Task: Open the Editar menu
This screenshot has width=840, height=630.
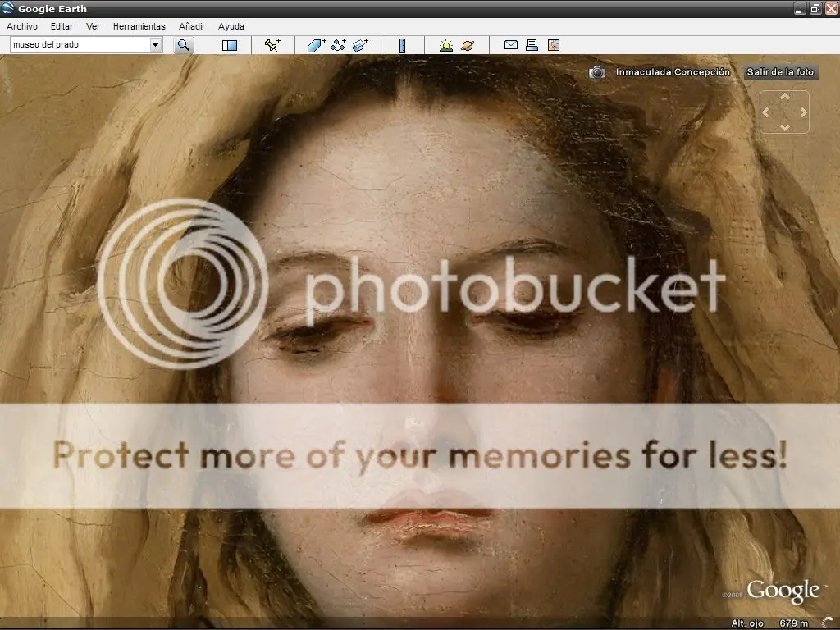Action: click(62, 26)
